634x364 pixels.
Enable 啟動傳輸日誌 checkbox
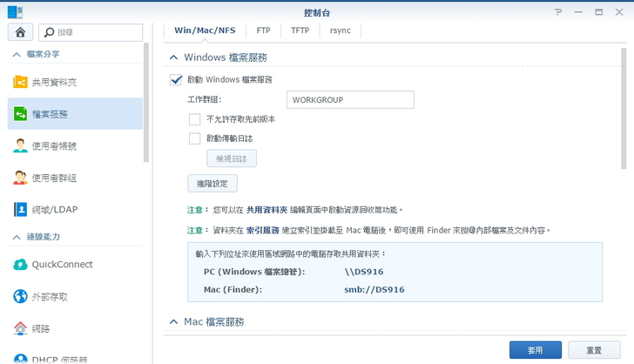click(194, 138)
